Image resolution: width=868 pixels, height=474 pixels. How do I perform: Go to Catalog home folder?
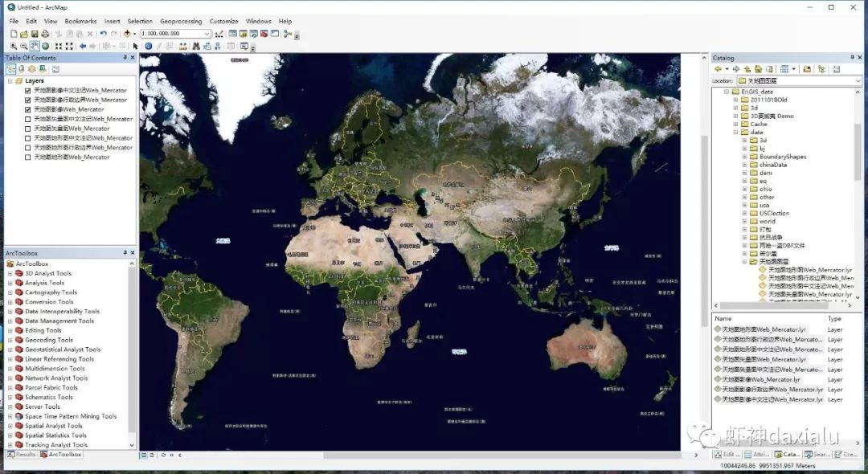point(759,68)
